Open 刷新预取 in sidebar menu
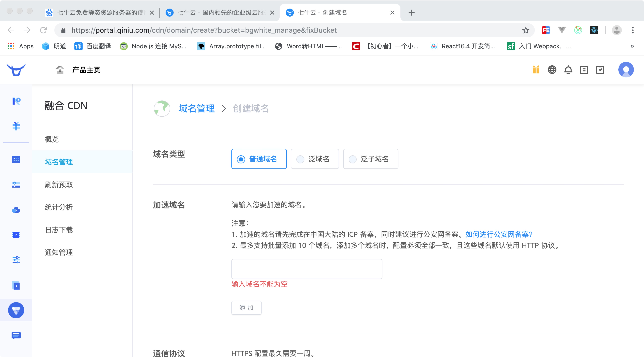This screenshot has width=644, height=357. (x=59, y=185)
